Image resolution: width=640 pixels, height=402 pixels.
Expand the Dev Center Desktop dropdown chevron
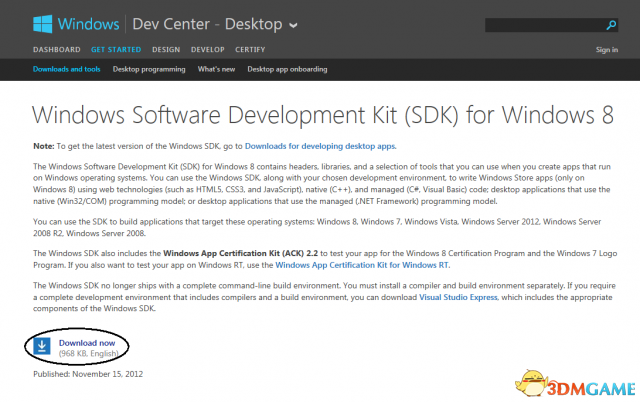click(293, 26)
